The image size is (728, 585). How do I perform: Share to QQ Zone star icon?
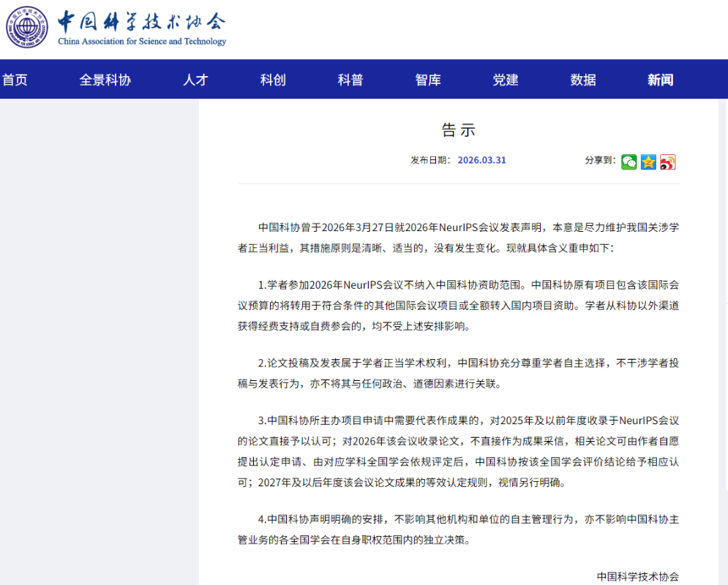click(x=648, y=162)
